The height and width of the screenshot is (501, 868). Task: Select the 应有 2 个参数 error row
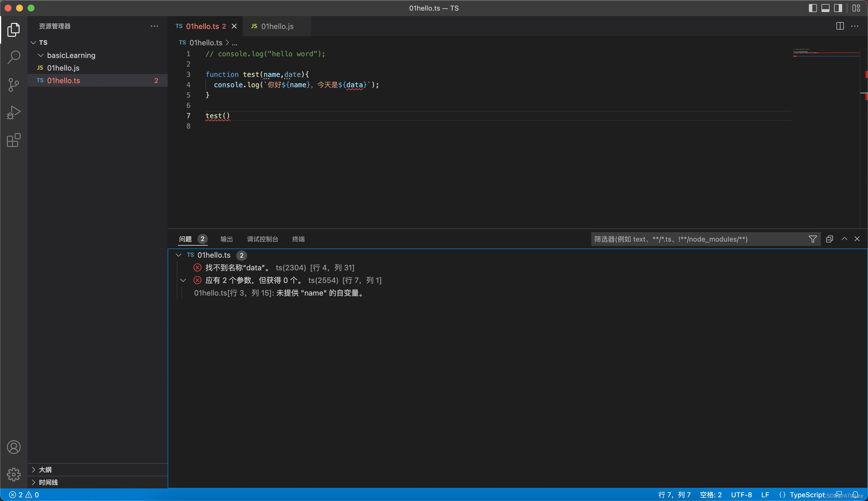(x=517, y=280)
